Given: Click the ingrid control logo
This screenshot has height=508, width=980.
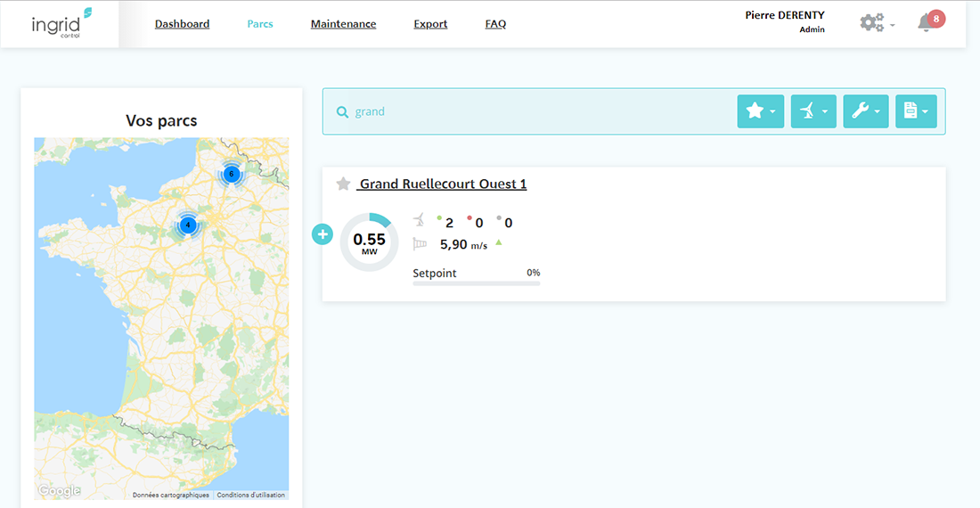Looking at the screenshot, I should 61,24.
